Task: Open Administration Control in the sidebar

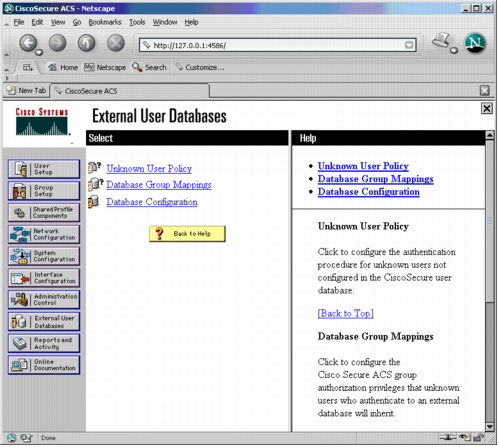Action: pos(44,300)
